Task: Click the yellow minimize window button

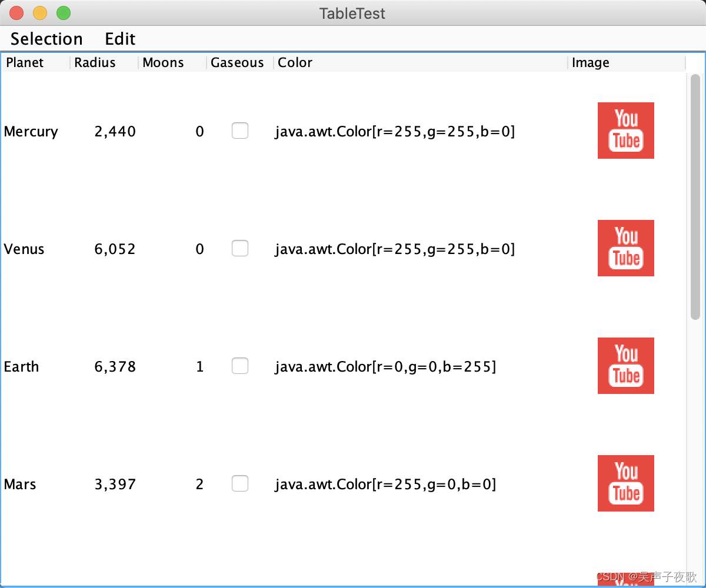Action: (x=39, y=12)
